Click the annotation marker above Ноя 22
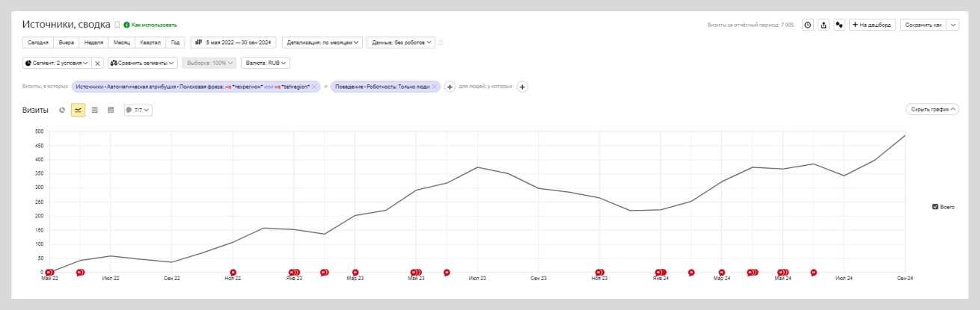This screenshot has height=310, width=980. click(x=233, y=273)
